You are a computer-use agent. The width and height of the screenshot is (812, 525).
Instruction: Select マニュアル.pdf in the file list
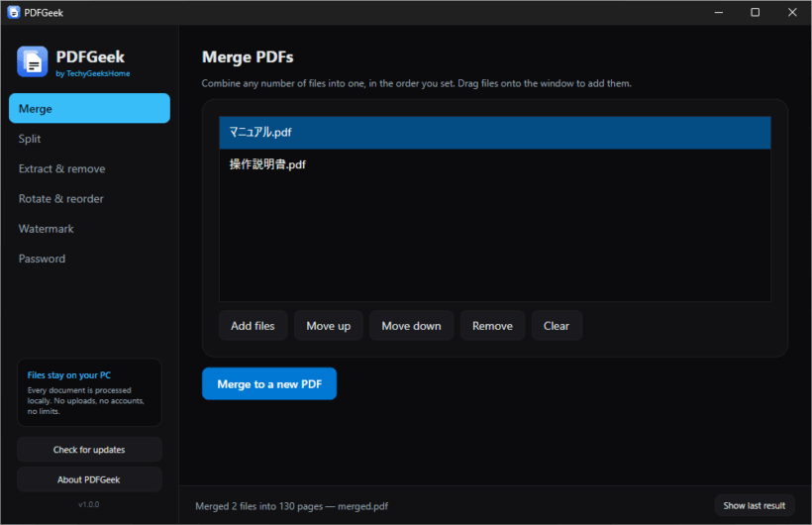(494, 133)
